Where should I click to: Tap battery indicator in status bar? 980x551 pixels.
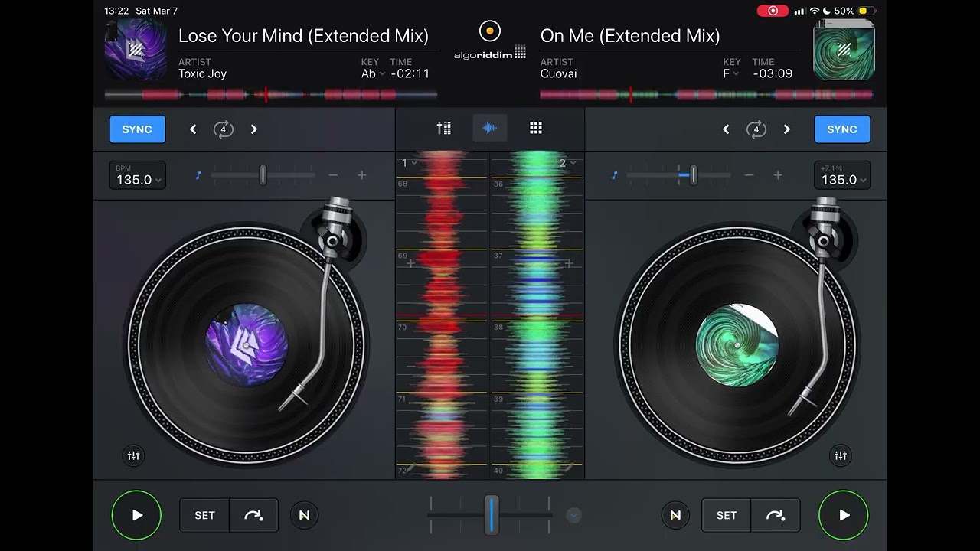coord(866,11)
